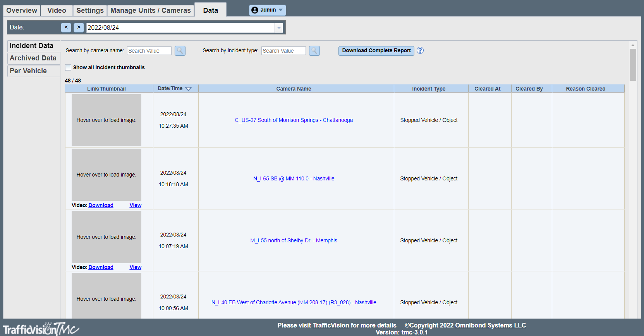Select Incident Data in the sidebar

[34, 46]
